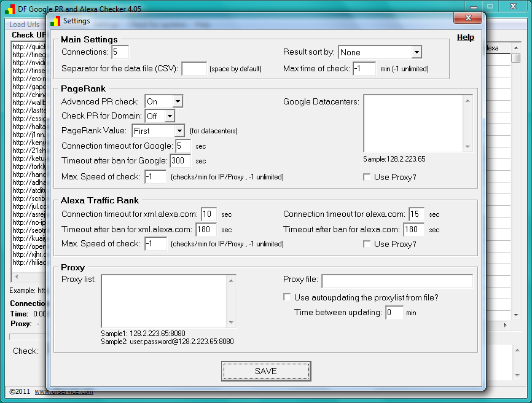Screen dimensions: 532x403
Task: Click the "PageRank" group heading
Action: (x=83, y=89)
